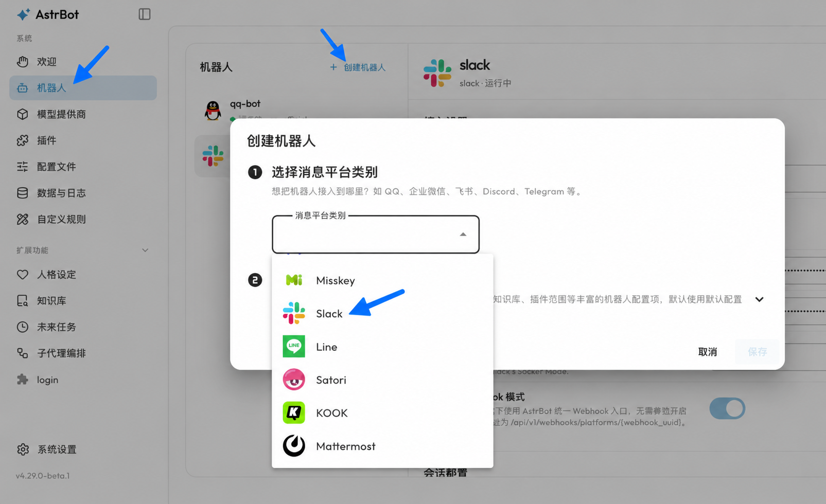Select the qq-bot penguin avatar
826x504 pixels.
click(213, 110)
